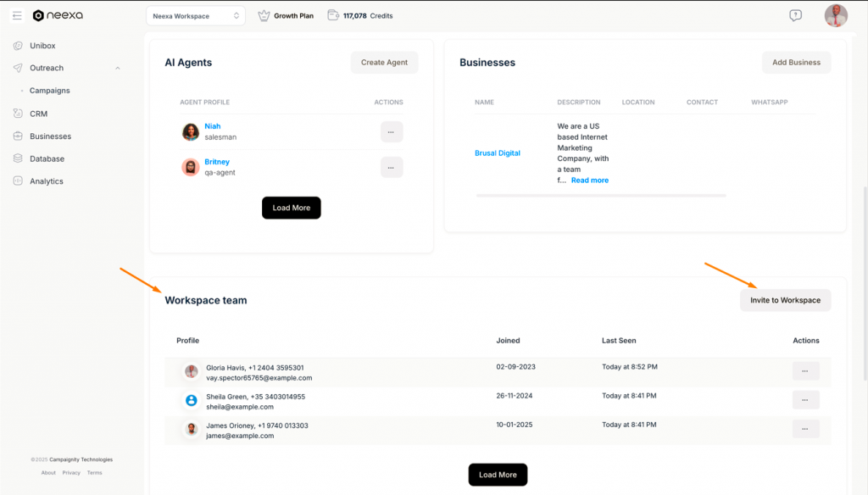Open the CRM section icon
This screenshot has width=868, height=495.
(x=18, y=113)
